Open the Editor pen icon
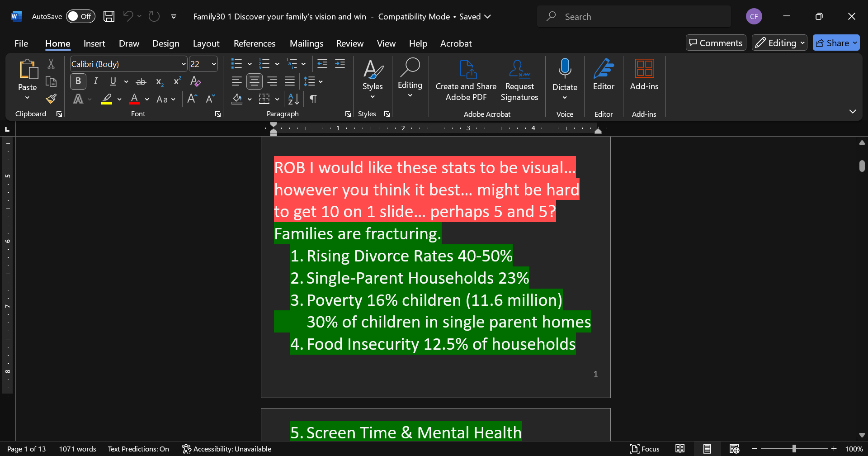The width and height of the screenshot is (868, 456). (604, 69)
